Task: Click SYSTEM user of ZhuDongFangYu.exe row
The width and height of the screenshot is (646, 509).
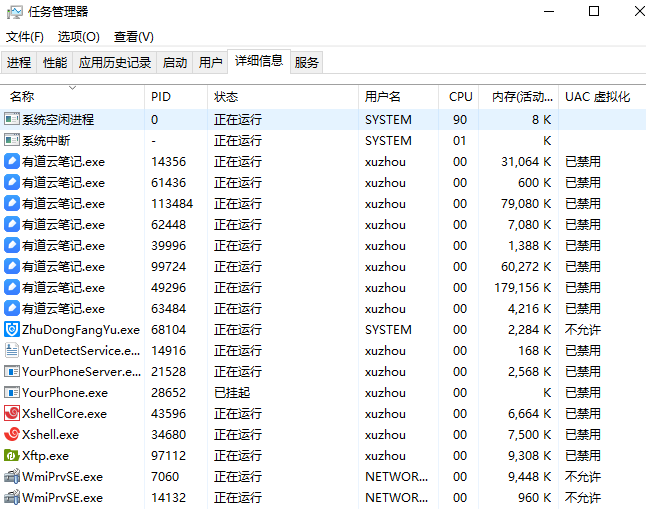Action: 388,330
